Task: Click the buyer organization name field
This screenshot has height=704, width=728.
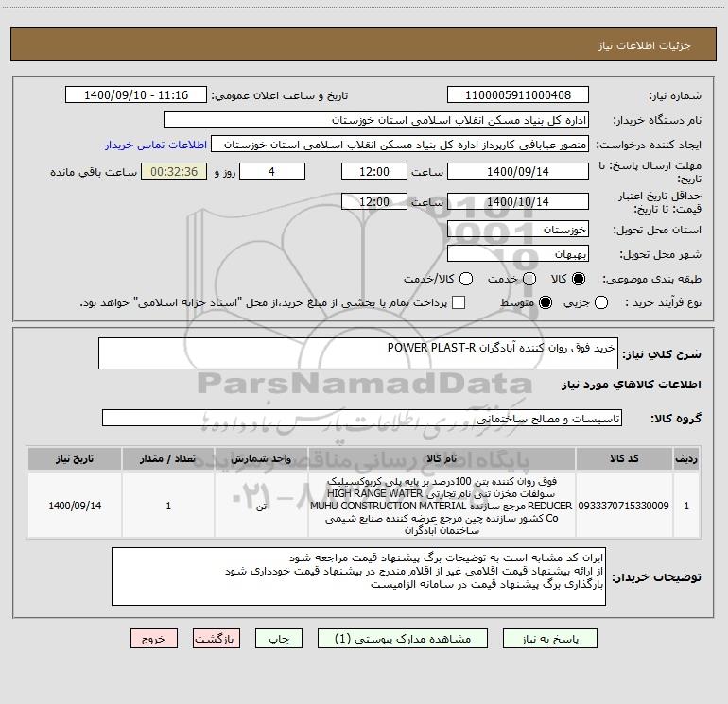Action: [376, 120]
